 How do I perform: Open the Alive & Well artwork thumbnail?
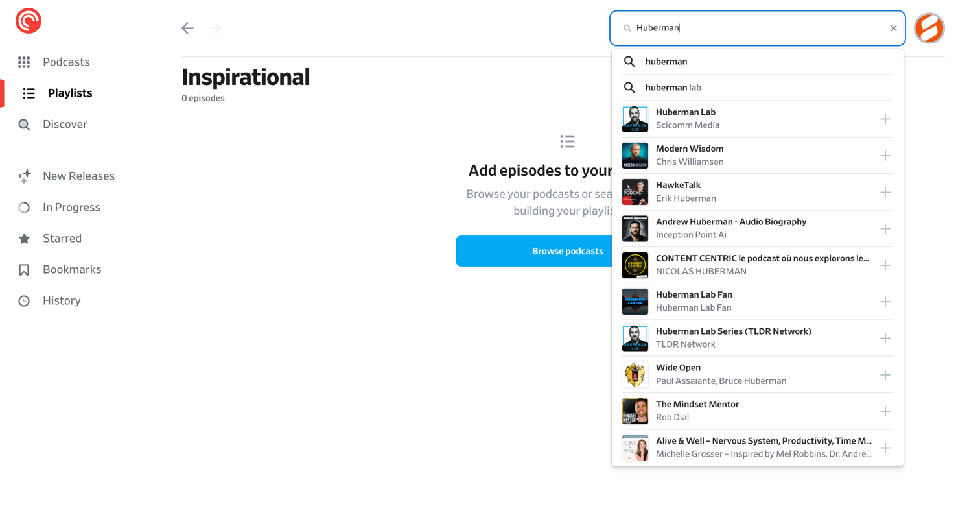(x=635, y=448)
